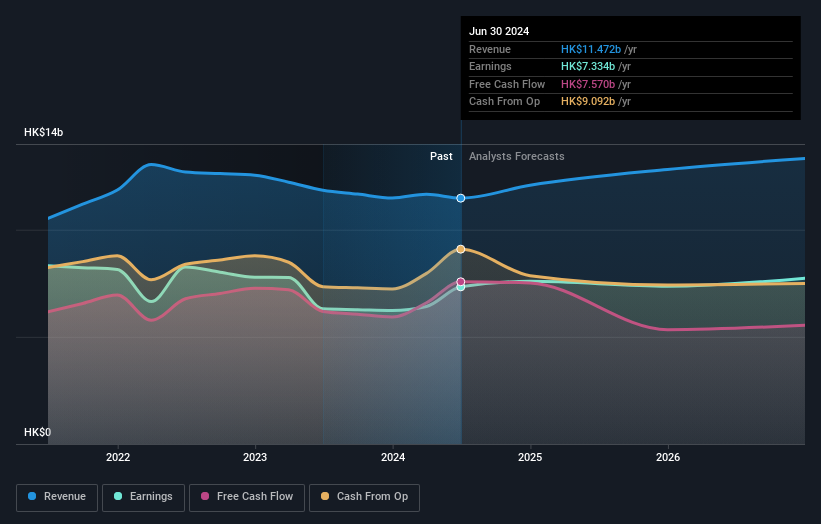The width and height of the screenshot is (821, 524).
Task: Click the 2022 x-axis label
Action: tap(118, 457)
